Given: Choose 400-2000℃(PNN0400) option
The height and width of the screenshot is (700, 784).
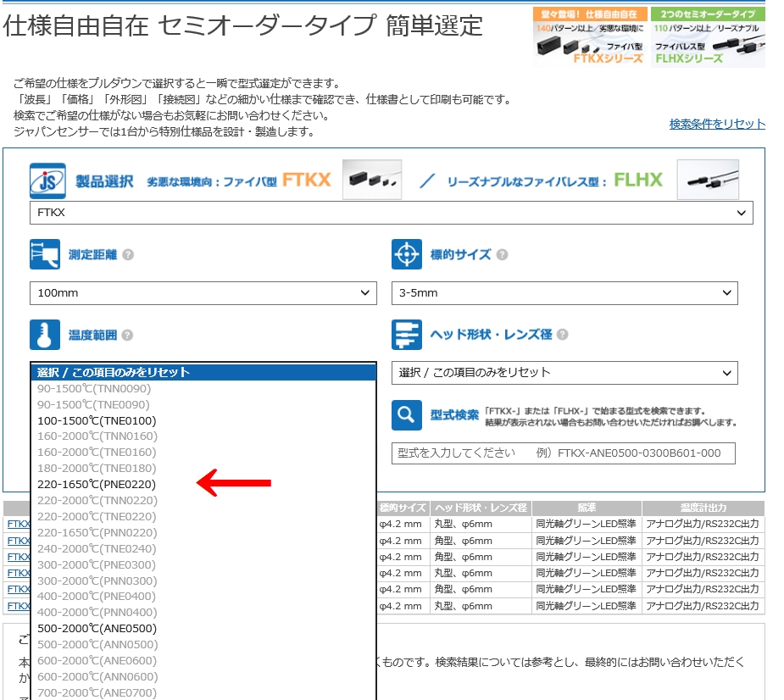Looking at the screenshot, I should [x=203, y=612].
